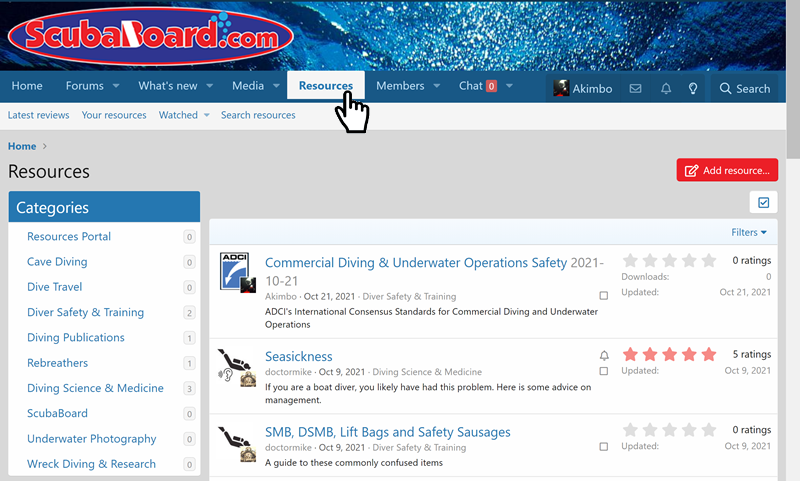800x481 pixels.
Task: Open the Watched dropdown arrow
Action: pos(207,115)
